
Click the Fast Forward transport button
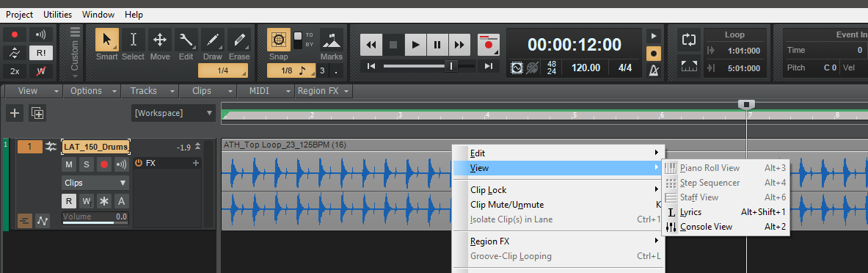click(x=459, y=45)
